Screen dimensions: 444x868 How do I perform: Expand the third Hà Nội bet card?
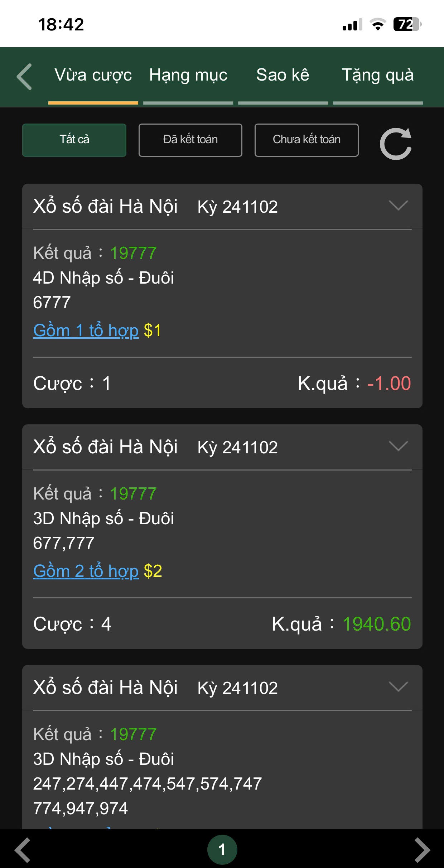pos(398,687)
